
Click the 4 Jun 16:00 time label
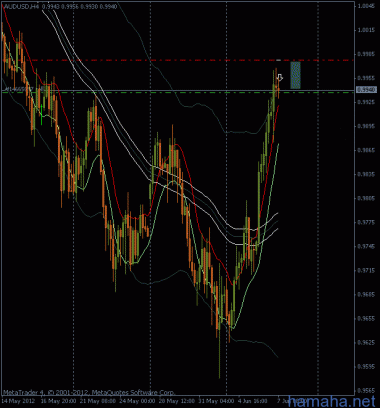click(252, 400)
